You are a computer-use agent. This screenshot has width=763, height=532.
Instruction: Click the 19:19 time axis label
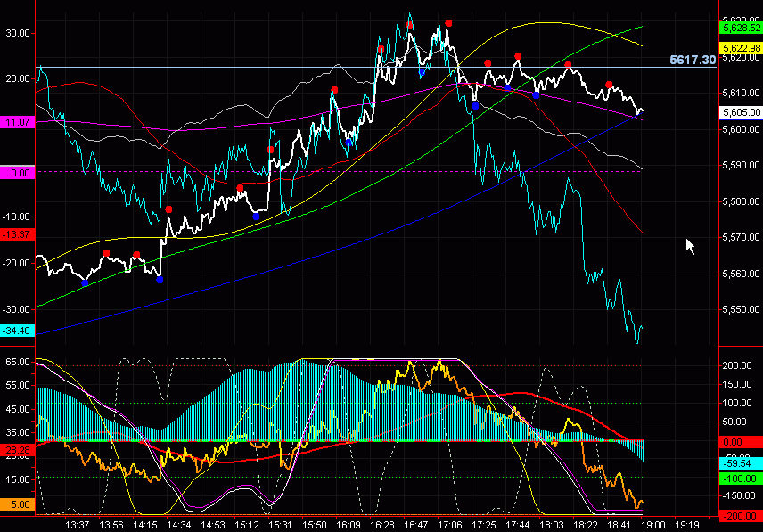[686, 525]
